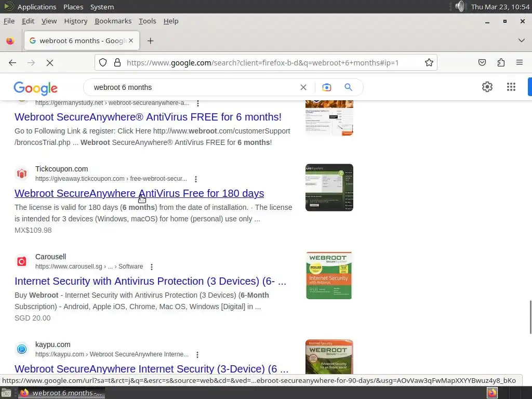The width and height of the screenshot is (532, 399).
Task: Click the Tickcoupon site favicon
Action: 22,174
